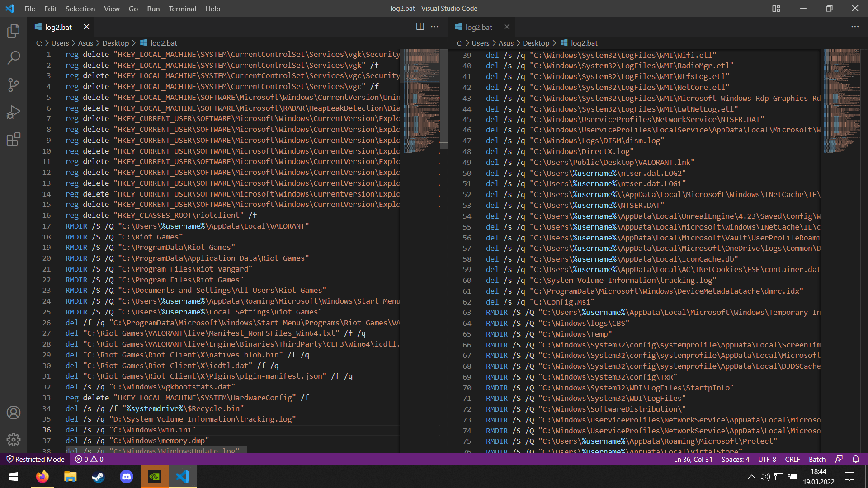Expand the Desktop breadcrumb in left editor
Viewport: 868px width, 488px height.
(115, 43)
